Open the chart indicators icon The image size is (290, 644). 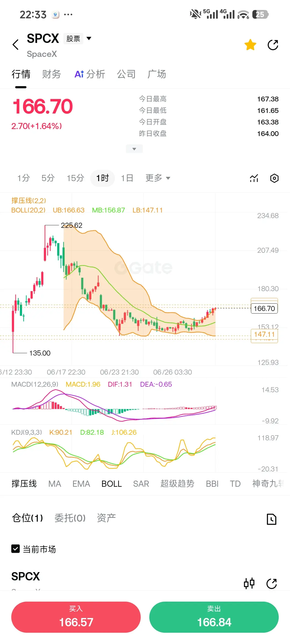[x=254, y=178]
